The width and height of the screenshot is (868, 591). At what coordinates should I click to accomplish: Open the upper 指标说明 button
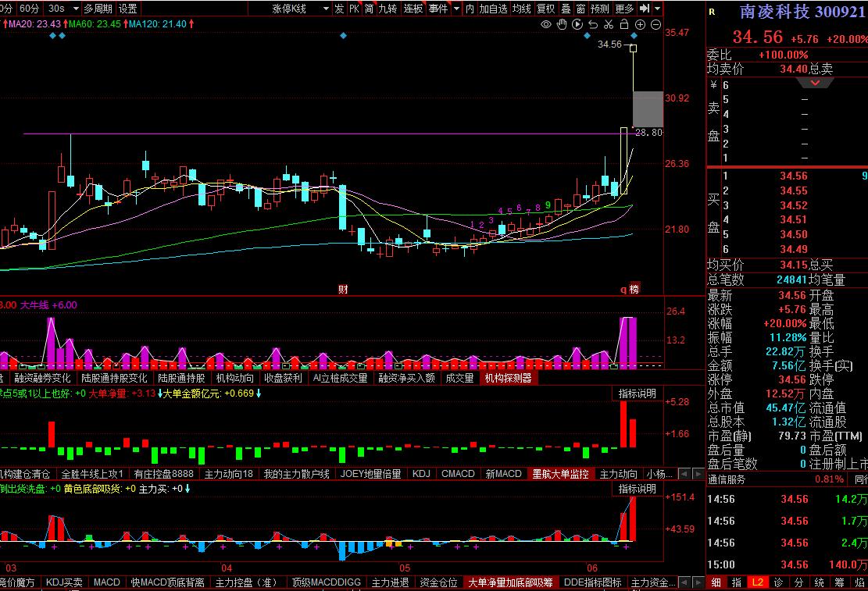638,393
